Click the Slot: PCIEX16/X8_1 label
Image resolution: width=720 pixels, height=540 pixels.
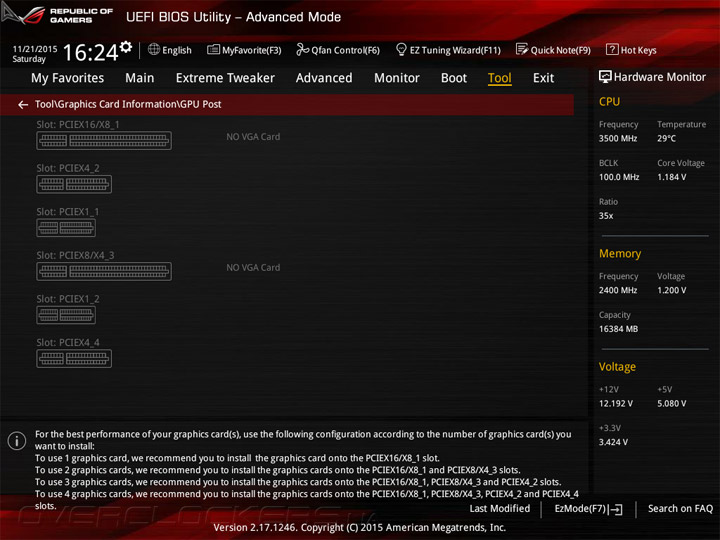(x=78, y=124)
